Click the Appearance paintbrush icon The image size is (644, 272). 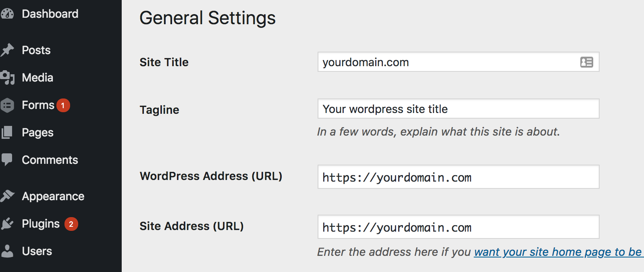pyautogui.click(x=7, y=196)
